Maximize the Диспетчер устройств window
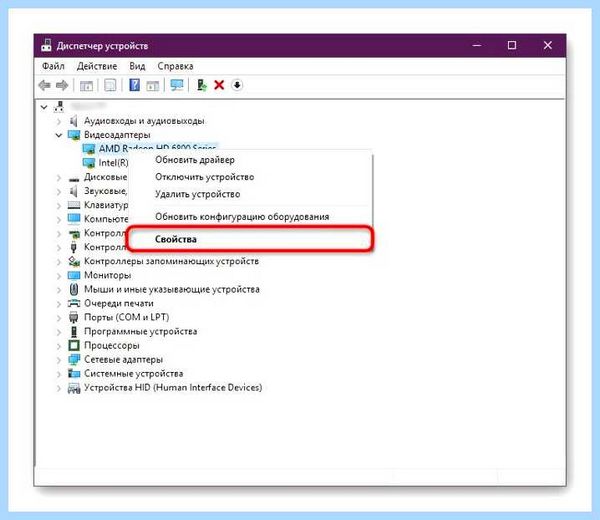Screen dimensions: 600x520 (x=512, y=45)
